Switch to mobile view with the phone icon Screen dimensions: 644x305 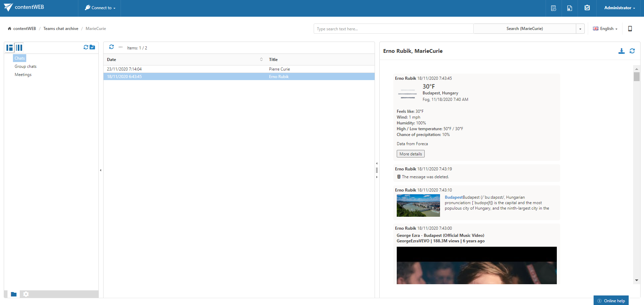(x=630, y=29)
